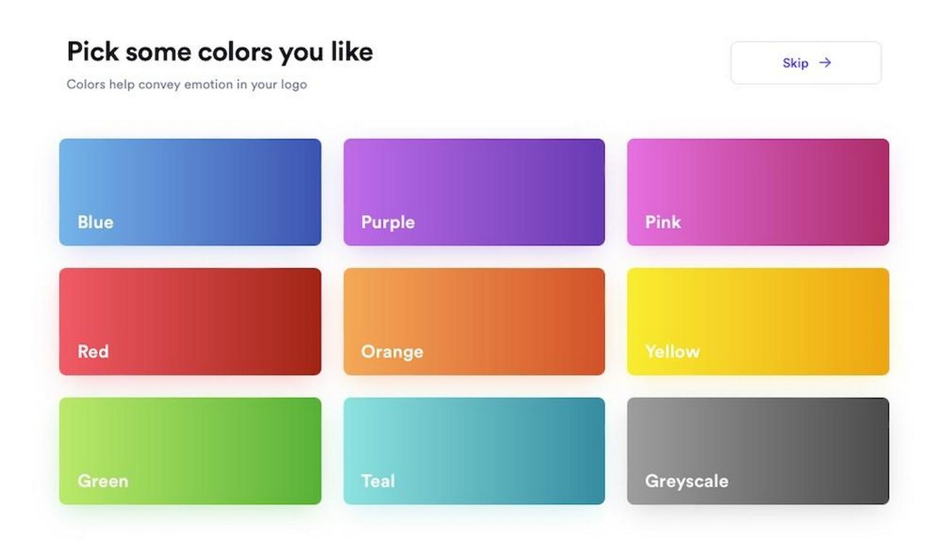Viewport: 944px width, 560px height.
Task: Choose the Teal color swatch
Action: pos(474,451)
